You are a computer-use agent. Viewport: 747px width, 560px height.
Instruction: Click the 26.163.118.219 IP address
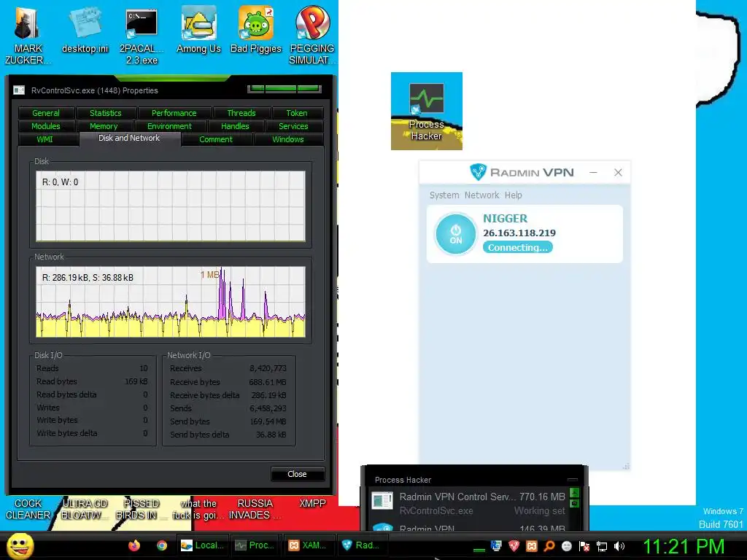click(x=519, y=233)
